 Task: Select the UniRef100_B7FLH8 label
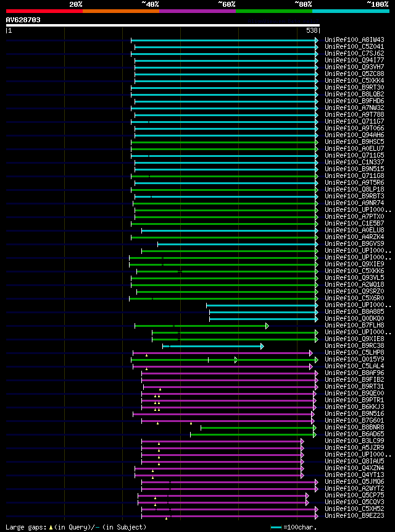(x=354, y=326)
